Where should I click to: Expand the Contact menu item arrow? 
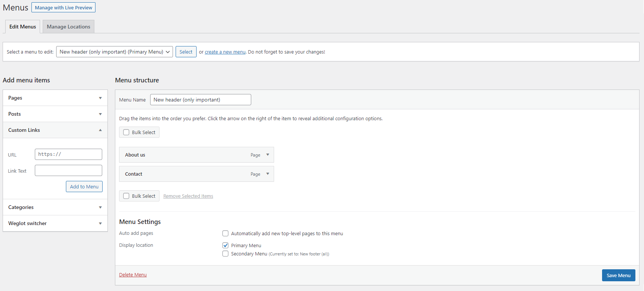pos(268,174)
